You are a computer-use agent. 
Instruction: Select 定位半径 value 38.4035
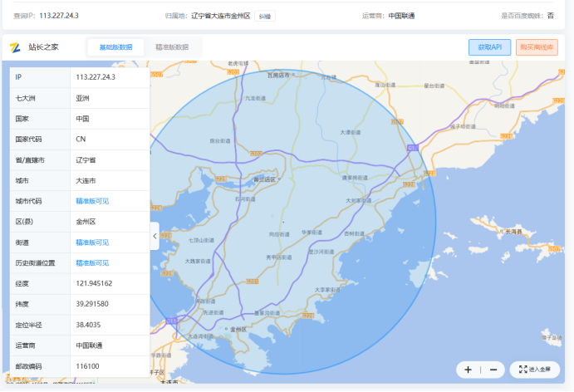click(88, 325)
